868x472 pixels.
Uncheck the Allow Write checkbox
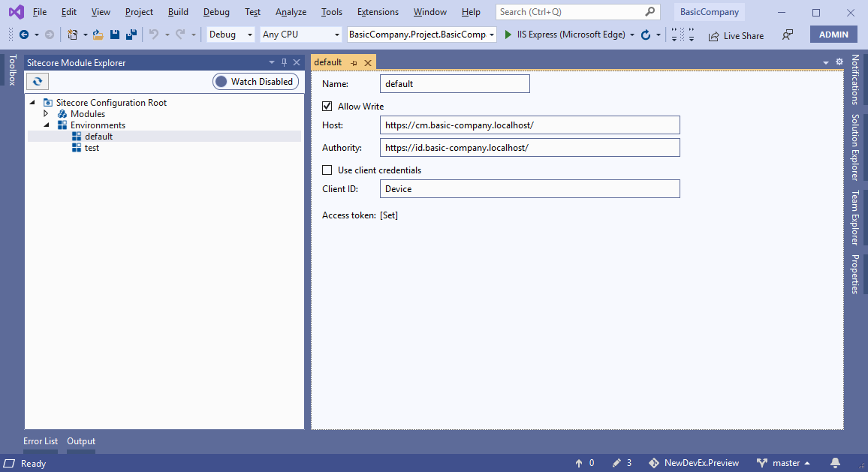[327, 106]
